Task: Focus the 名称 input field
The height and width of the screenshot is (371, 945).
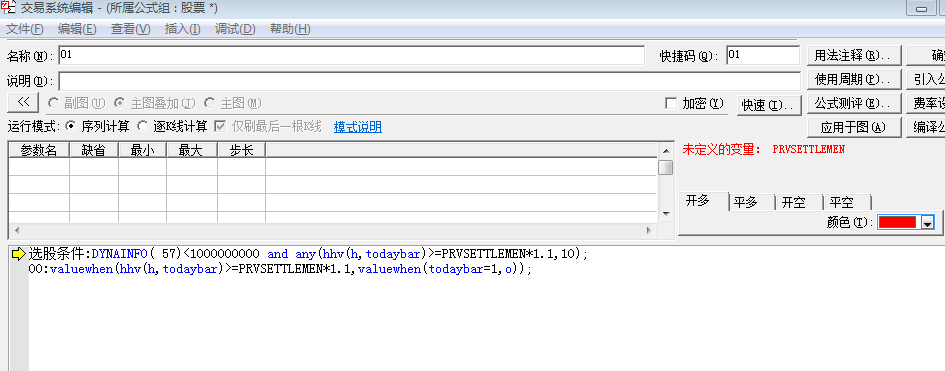Action: [x=352, y=55]
